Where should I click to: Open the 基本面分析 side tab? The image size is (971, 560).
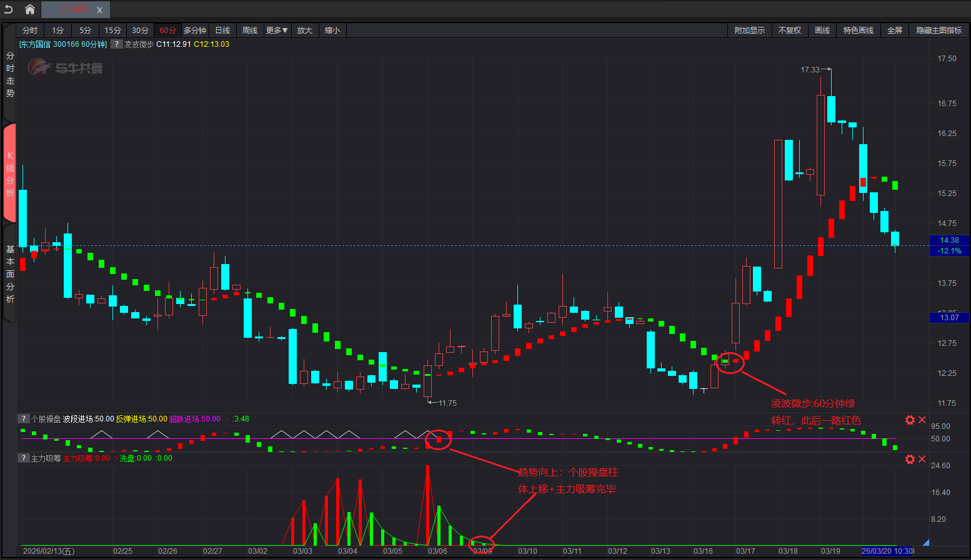[x=10, y=274]
